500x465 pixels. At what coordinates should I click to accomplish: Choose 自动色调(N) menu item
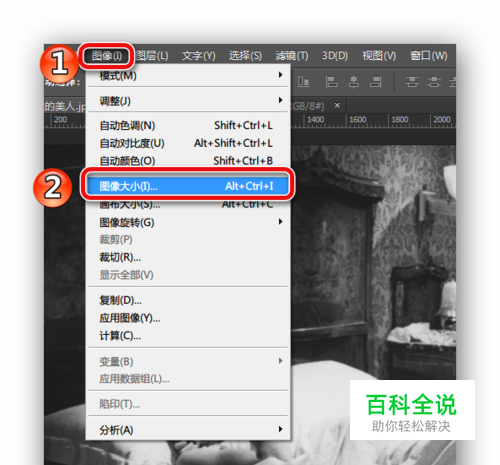point(188,125)
